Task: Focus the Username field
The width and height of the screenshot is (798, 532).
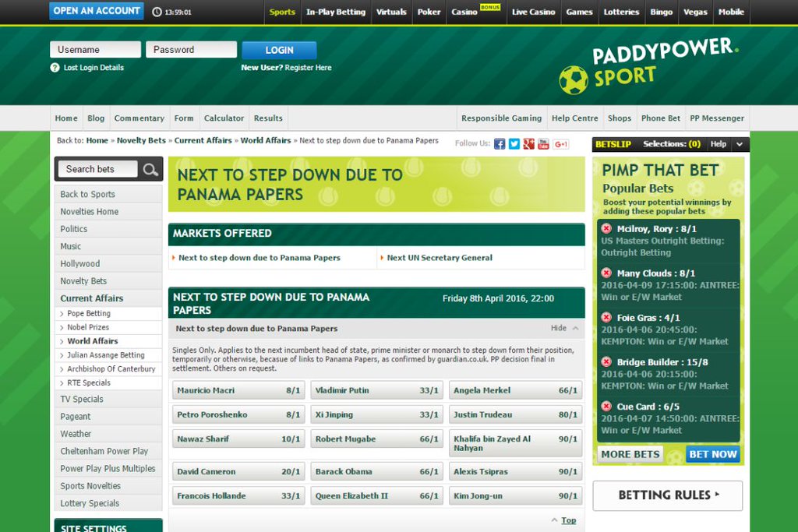Action: [x=95, y=49]
